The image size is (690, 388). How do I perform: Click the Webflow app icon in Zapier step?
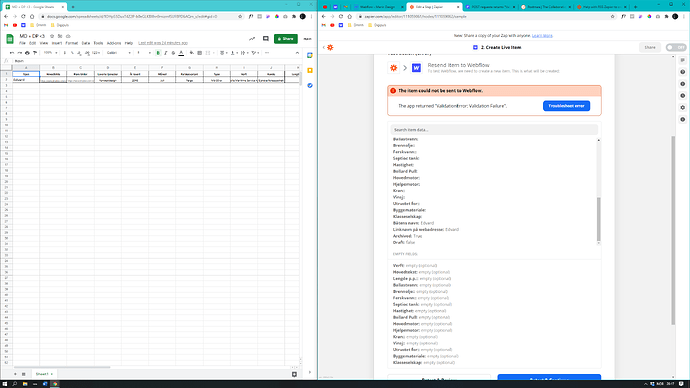click(x=416, y=68)
